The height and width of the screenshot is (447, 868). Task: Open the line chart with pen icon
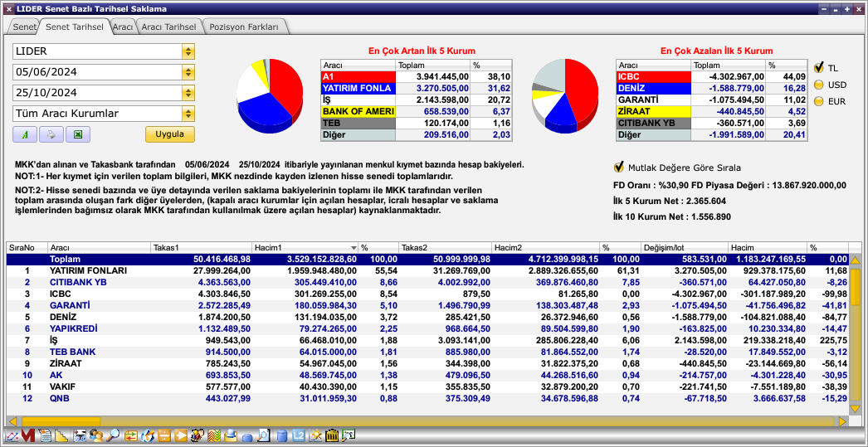[12, 435]
